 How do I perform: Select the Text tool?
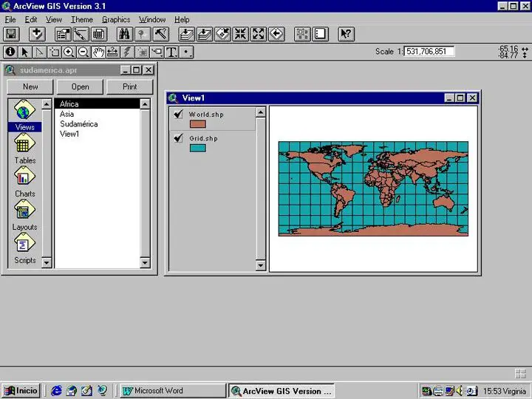(x=171, y=52)
